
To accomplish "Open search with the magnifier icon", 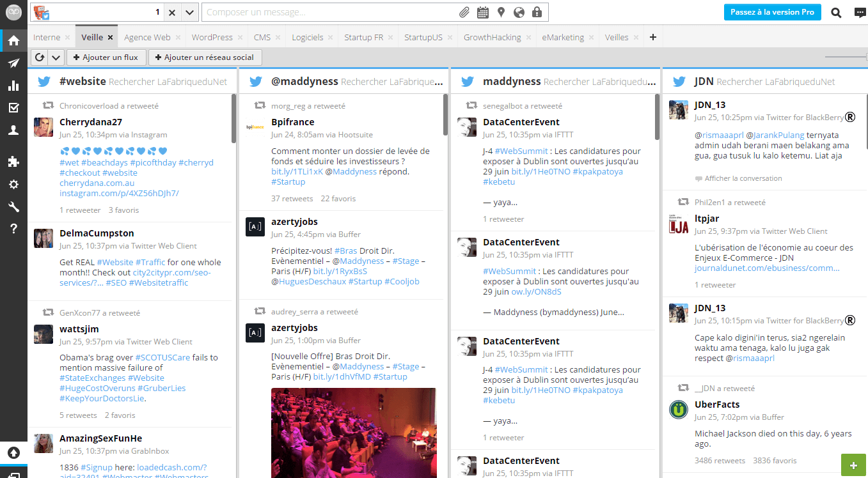I will pyautogui.click(x=836, y=12).
